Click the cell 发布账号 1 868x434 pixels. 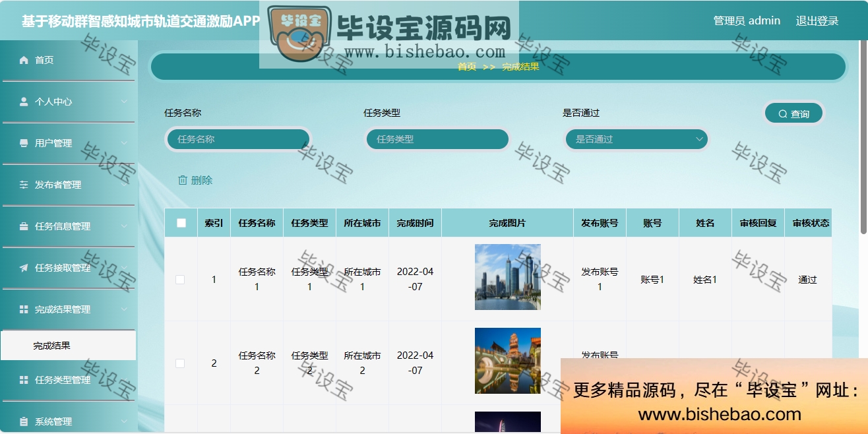[600, 279]
